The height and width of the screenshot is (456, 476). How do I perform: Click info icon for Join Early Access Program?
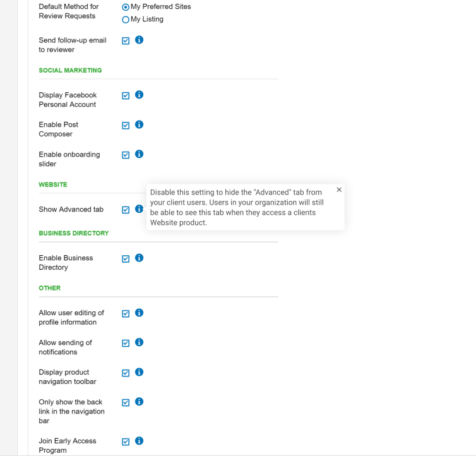pos(139,441)
